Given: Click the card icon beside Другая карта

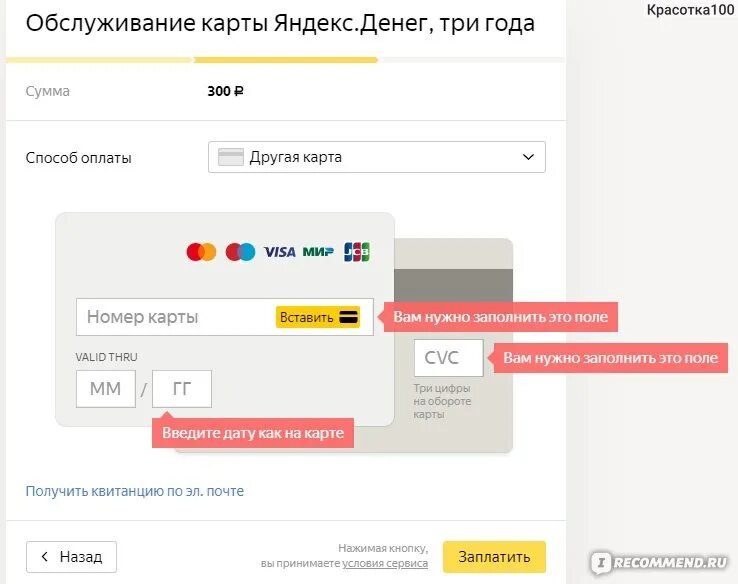Looking at the screenshot, I should 231,157.
